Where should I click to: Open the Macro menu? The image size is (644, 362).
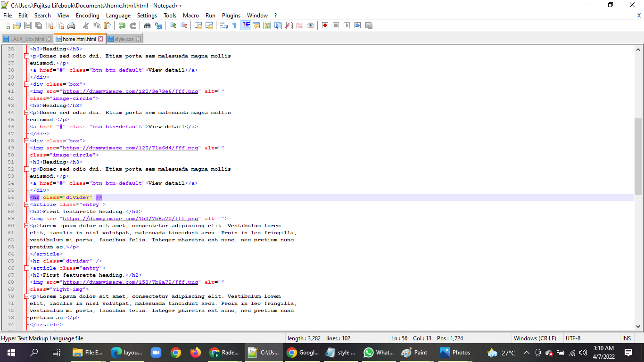point(191,16)
